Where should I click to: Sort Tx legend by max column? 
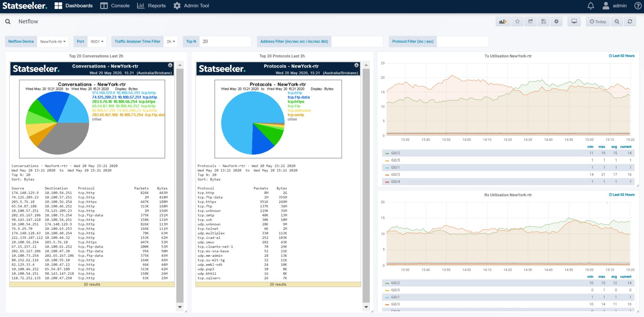(x=602, y=147)
